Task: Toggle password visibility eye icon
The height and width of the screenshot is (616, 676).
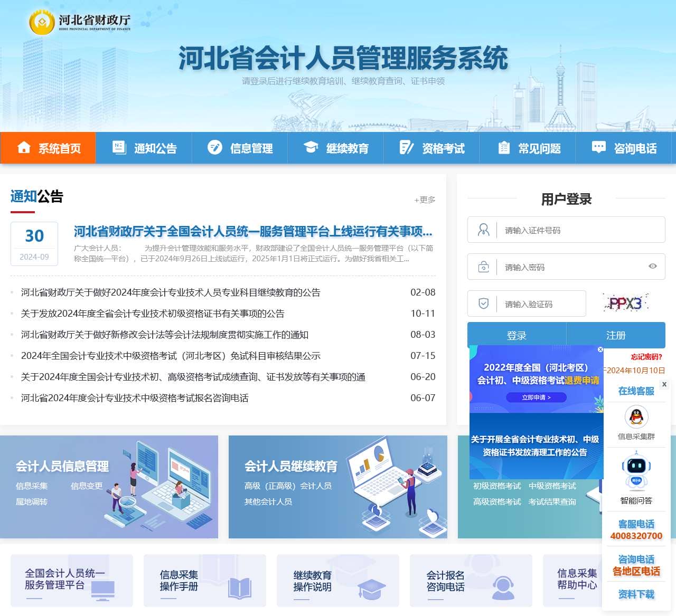Action: (x=653, y=267)
